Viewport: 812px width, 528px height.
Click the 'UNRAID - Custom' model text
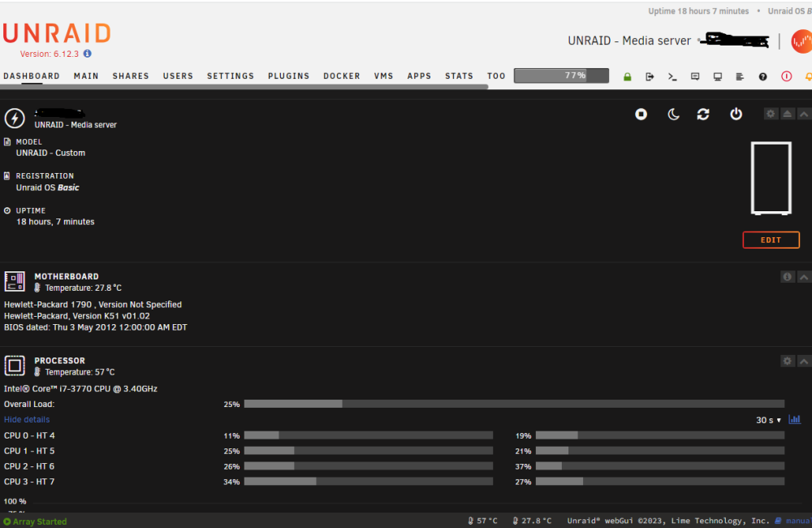(x=50, y=153)
